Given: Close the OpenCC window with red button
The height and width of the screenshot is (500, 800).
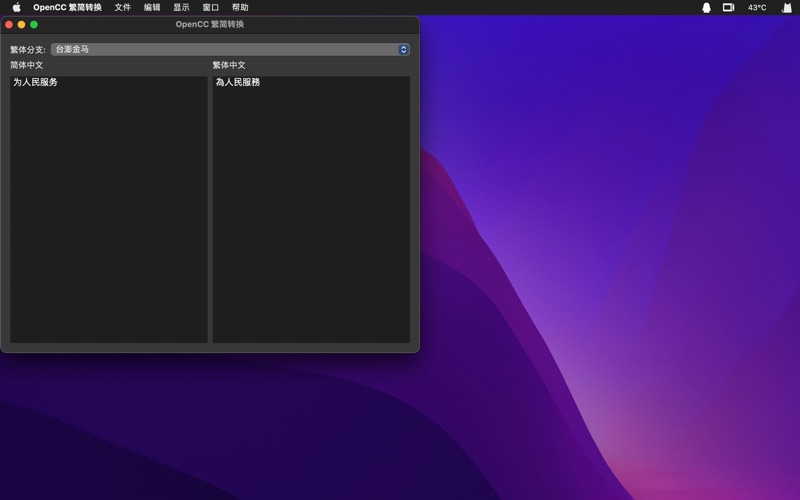Looking at the screenshot, I should (x=10, y=24).
